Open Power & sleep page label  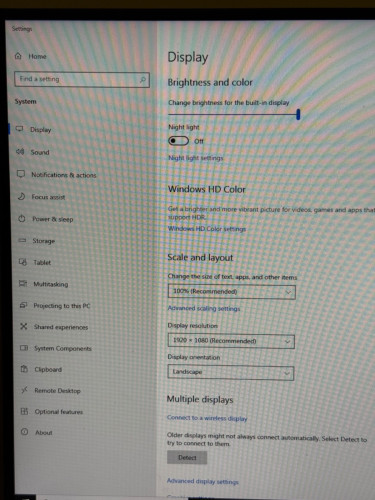pyautogui.click(x=53, y=219)
